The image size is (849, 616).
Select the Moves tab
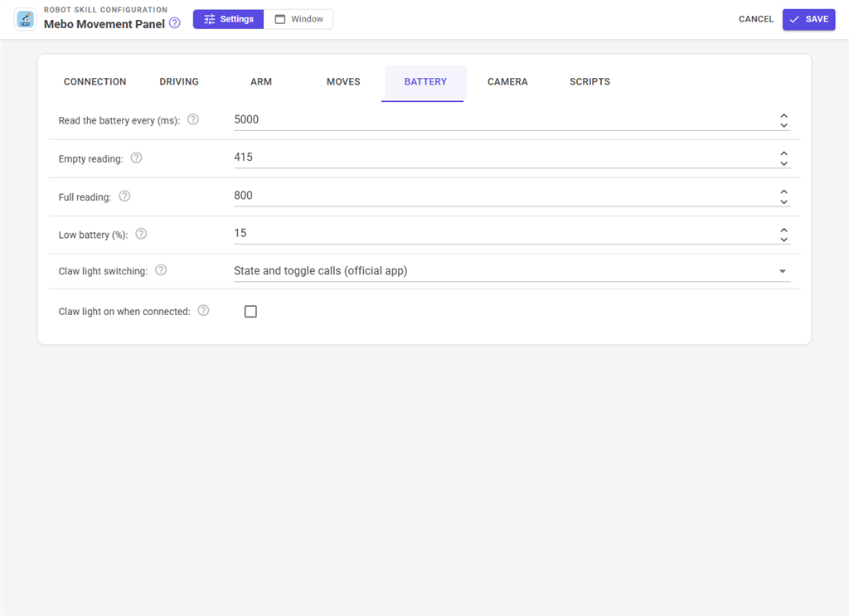point(343,82)
